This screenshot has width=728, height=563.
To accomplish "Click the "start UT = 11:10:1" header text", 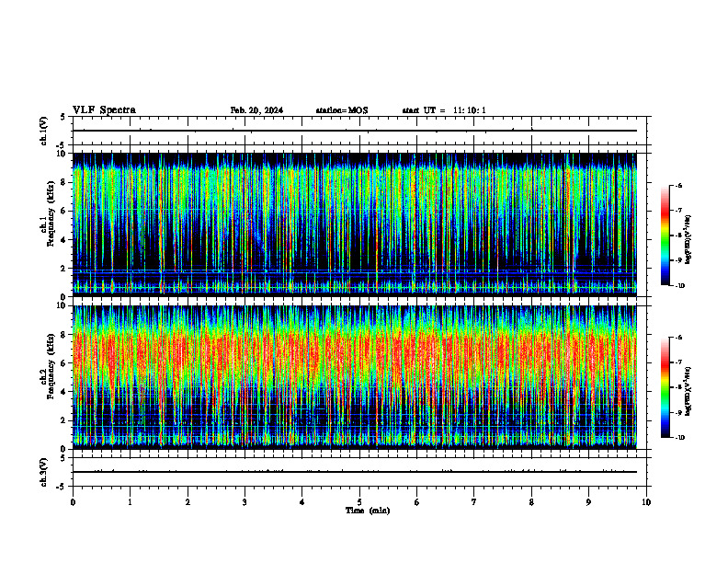I will point(444,110).
